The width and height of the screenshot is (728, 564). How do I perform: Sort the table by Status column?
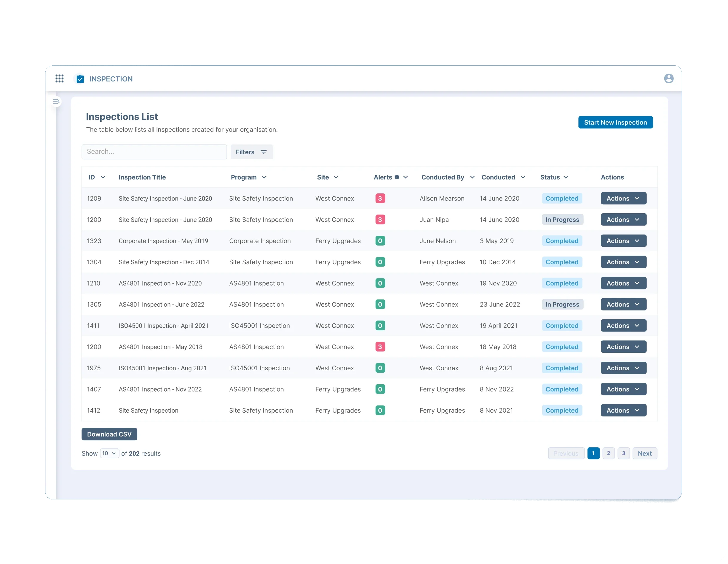(x=553, y=177)
